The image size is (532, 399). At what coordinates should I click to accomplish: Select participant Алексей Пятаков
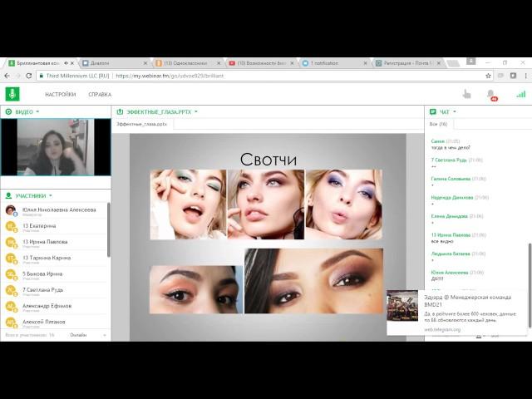(x=54, y=323)
